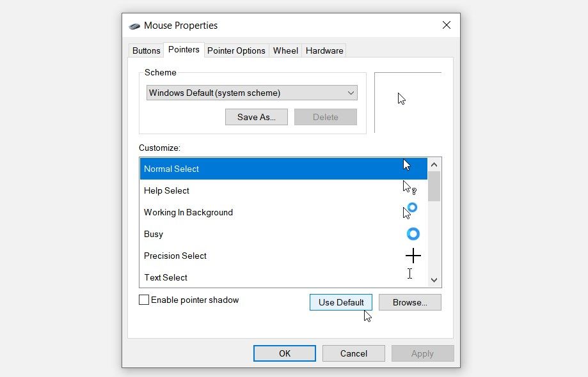
Task: Select Help Select in the Customize list
Action: pos(283,190)
